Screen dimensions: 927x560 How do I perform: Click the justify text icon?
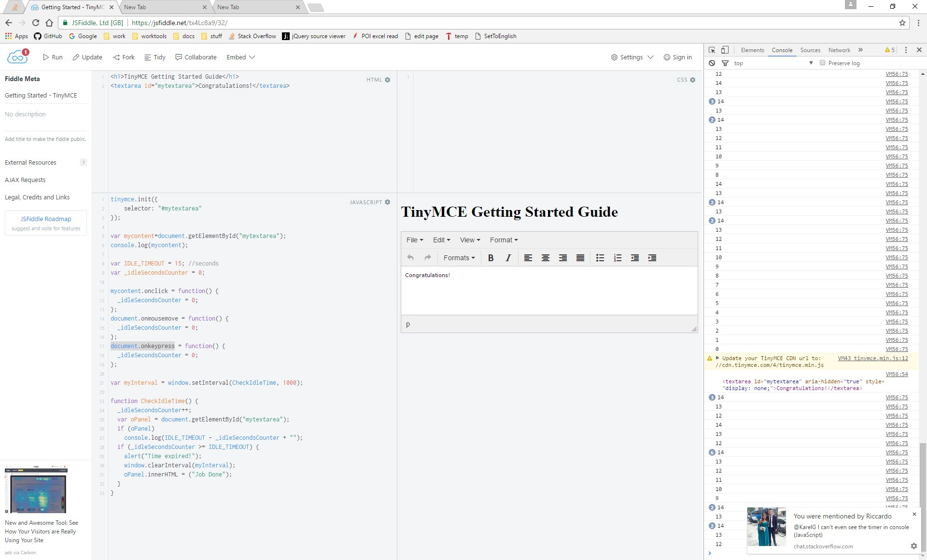pyautogui.click(x=580, y=258)
